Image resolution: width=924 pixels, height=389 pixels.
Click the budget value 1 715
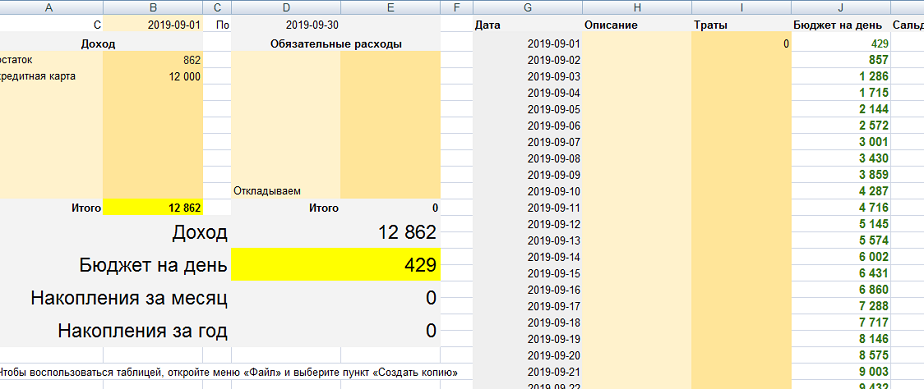tap(841, 93)
